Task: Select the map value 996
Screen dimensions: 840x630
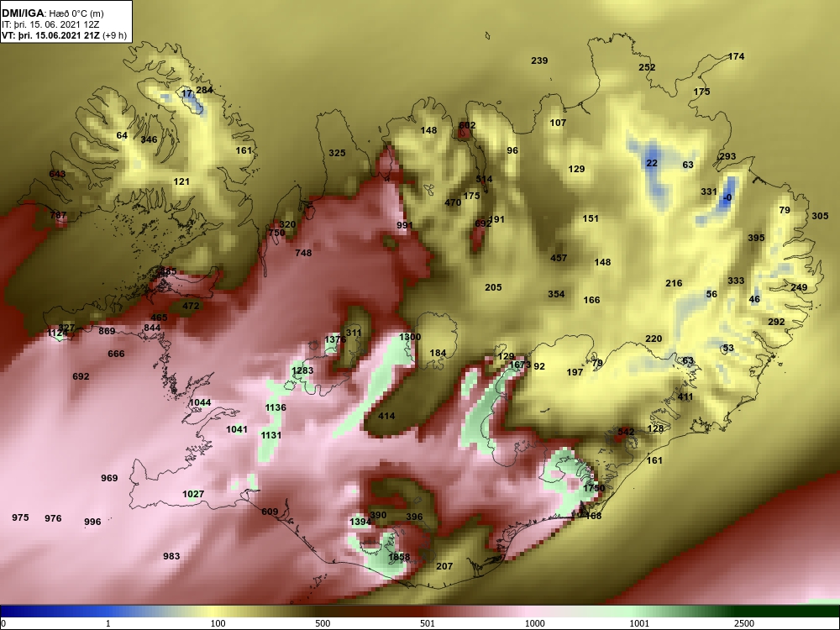Action: pos(92,522)
